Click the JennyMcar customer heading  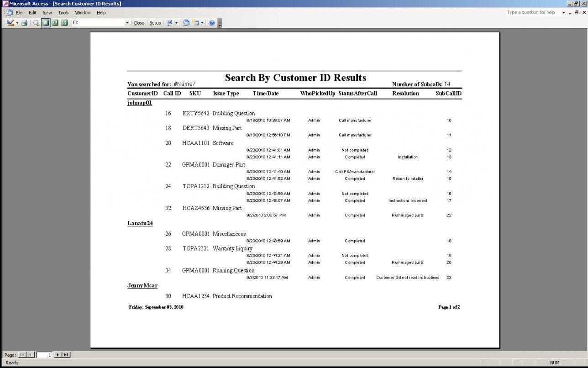point(142,285)
